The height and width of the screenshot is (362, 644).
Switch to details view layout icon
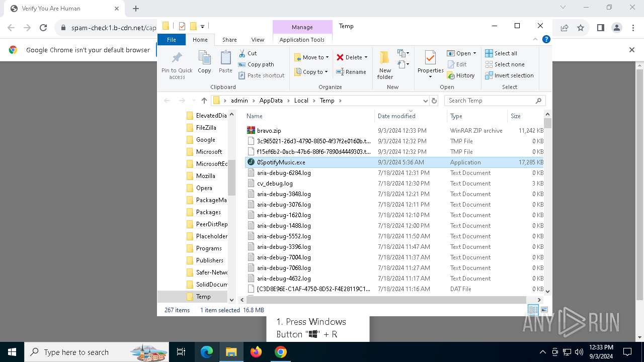(533, 310)
